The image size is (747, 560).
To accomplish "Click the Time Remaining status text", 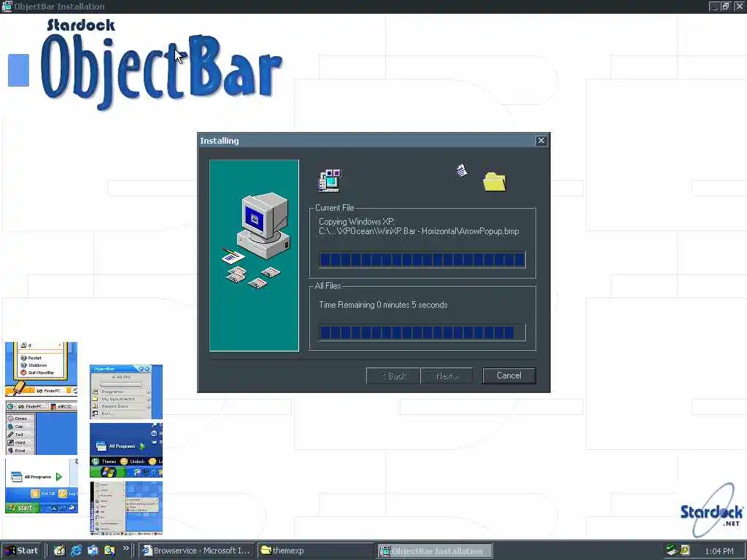I will [383, 305].
